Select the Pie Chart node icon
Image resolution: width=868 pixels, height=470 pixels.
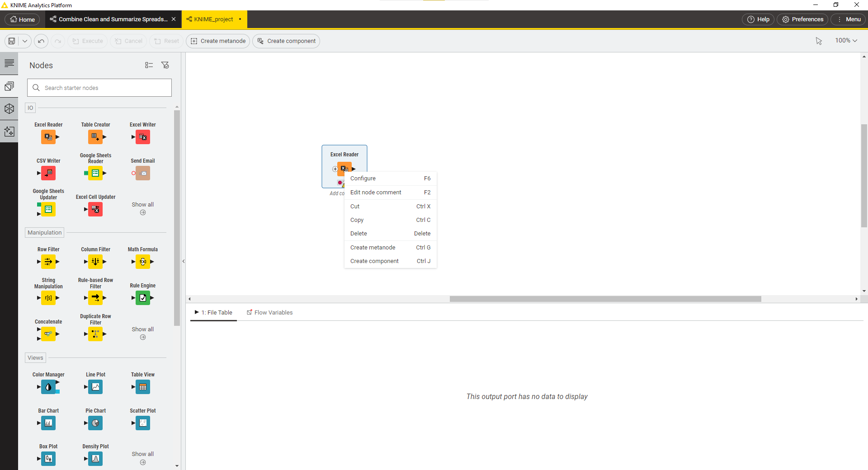click(95, 423)
